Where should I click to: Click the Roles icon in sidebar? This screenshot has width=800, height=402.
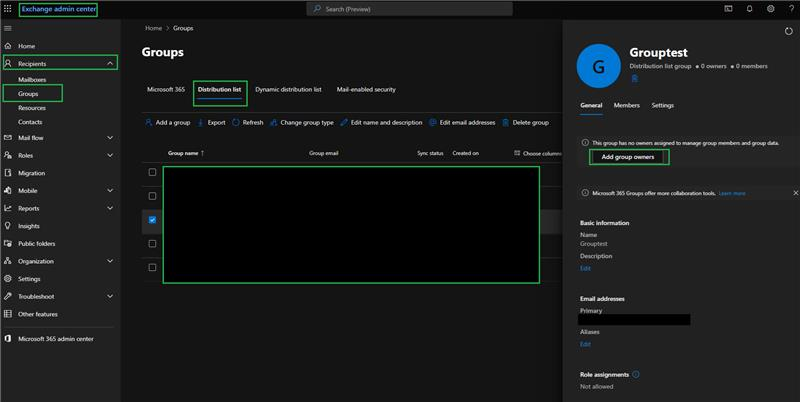click(x=8, y=155)
